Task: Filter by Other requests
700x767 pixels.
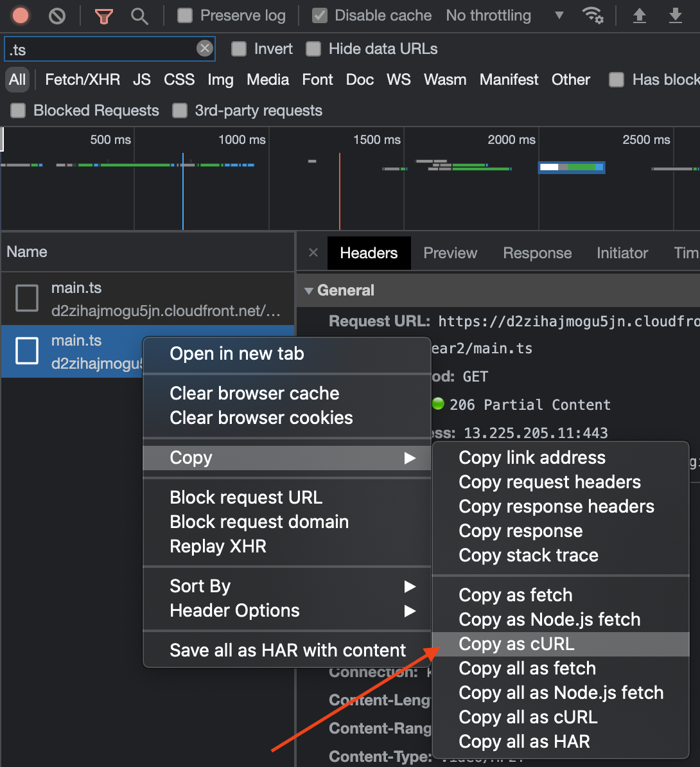Action: pyautogui.click(x=570, y=80)
